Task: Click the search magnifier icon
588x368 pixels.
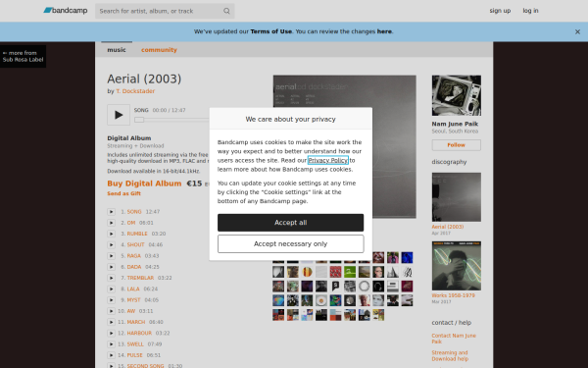Action: (227, 11)
